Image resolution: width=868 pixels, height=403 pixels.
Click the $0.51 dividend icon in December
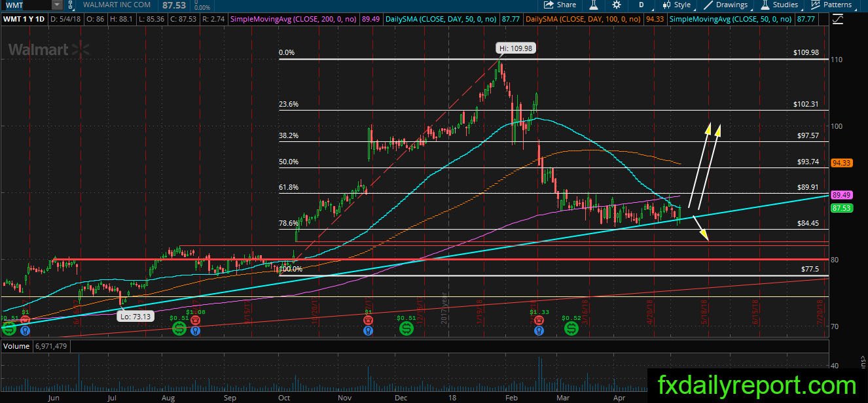click(406, 328)
